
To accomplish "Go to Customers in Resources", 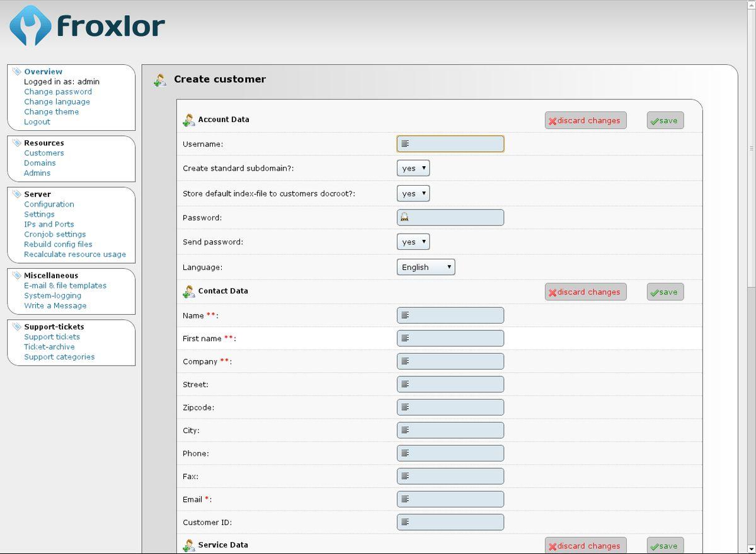I will coord(44,153).
